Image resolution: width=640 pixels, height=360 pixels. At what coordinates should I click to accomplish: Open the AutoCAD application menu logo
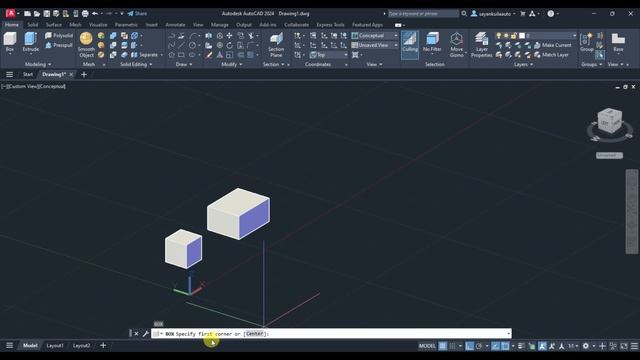point(11,13)
